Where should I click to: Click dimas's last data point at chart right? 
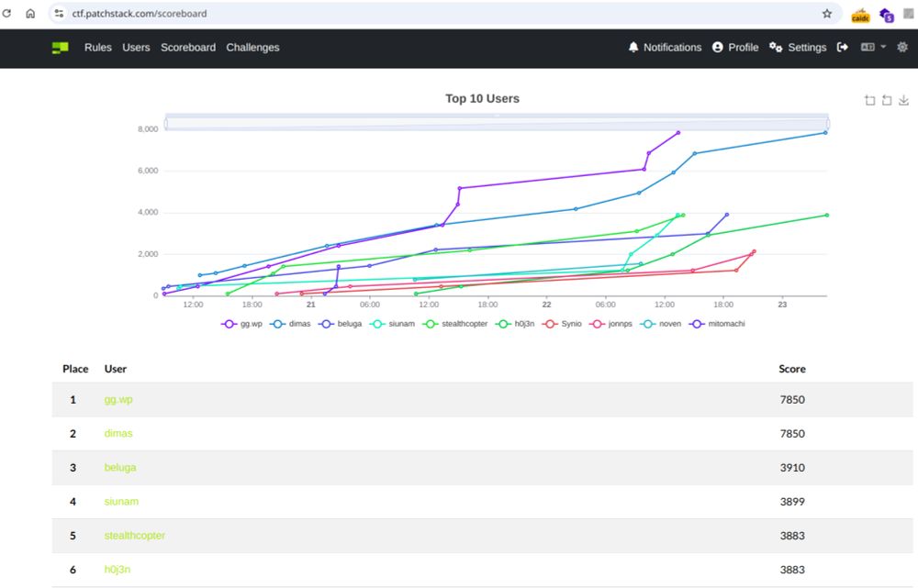(825, 133)
